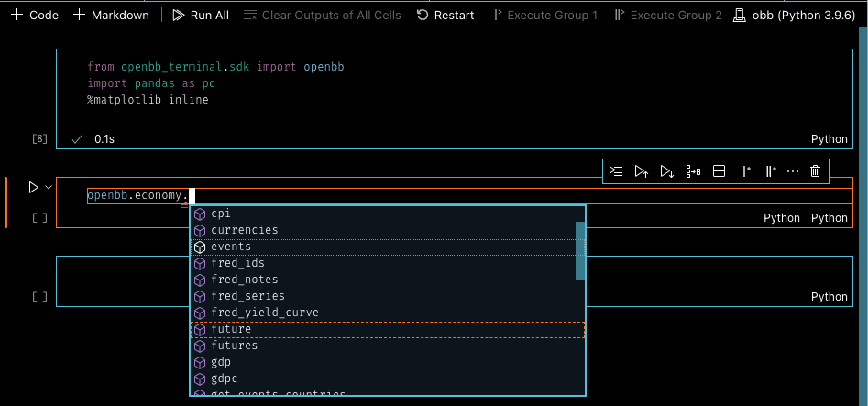868x406 pixels.
Task: Click the cube icon next to gdp
Action: click(200, 363)
